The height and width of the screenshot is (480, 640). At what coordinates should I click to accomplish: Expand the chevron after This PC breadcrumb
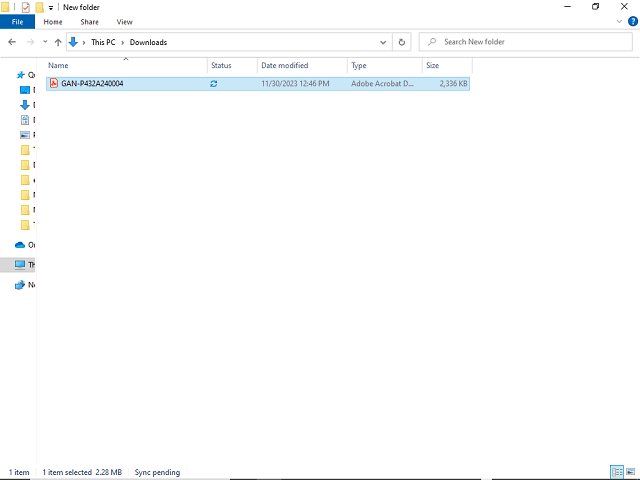[122, 42]
